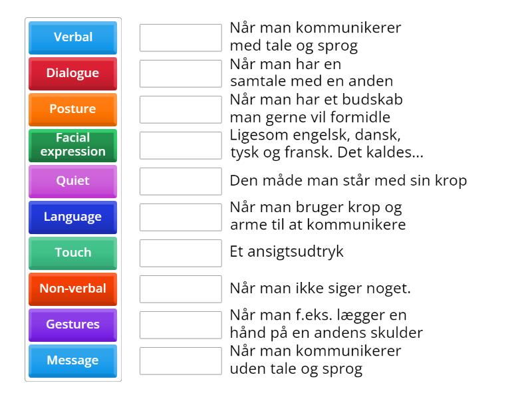Viewport: 532px width, 399px height.
Task: Click the slot beside 'Når man ikke siger noget'
Action: (180, 289)
